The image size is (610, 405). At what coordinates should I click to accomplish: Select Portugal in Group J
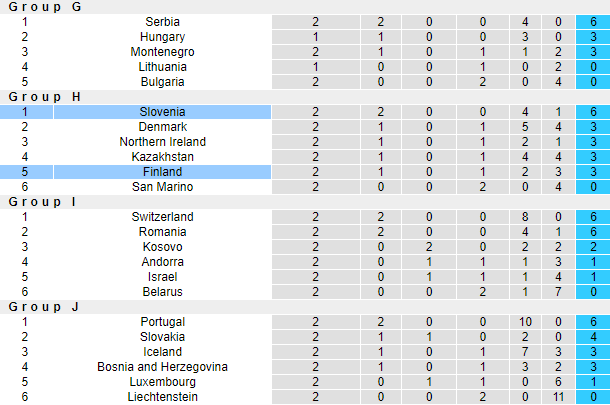tap(163, 321)
